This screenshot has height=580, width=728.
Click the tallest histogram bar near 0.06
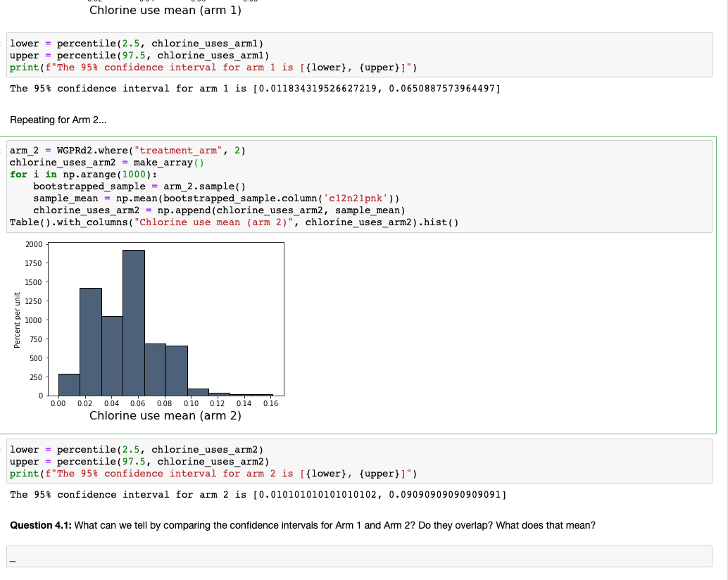(134, 323)
